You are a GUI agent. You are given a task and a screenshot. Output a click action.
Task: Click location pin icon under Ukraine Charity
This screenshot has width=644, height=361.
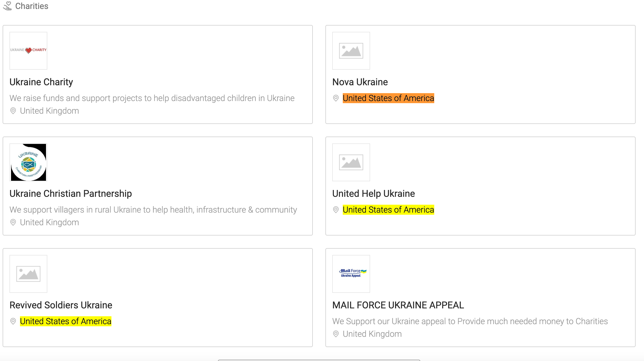coord(13,111)
